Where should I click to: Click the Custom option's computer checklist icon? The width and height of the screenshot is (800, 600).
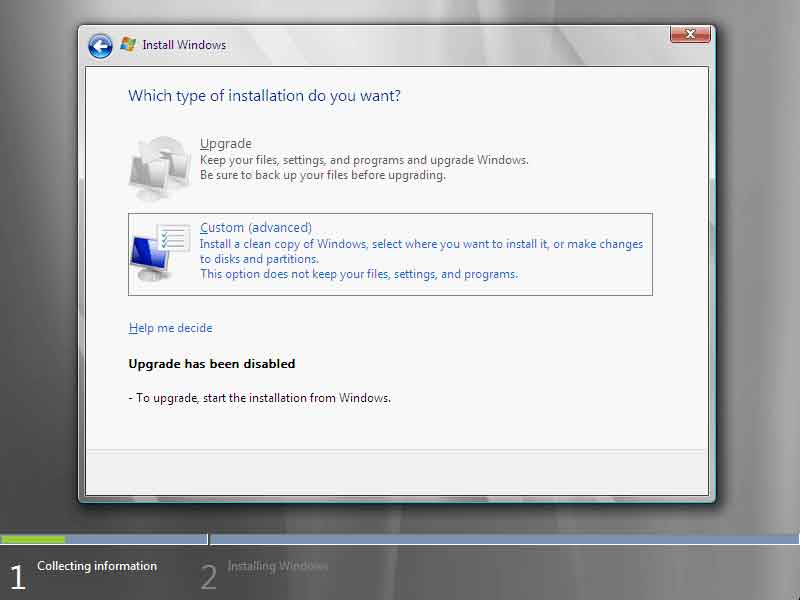click(159, 253)
